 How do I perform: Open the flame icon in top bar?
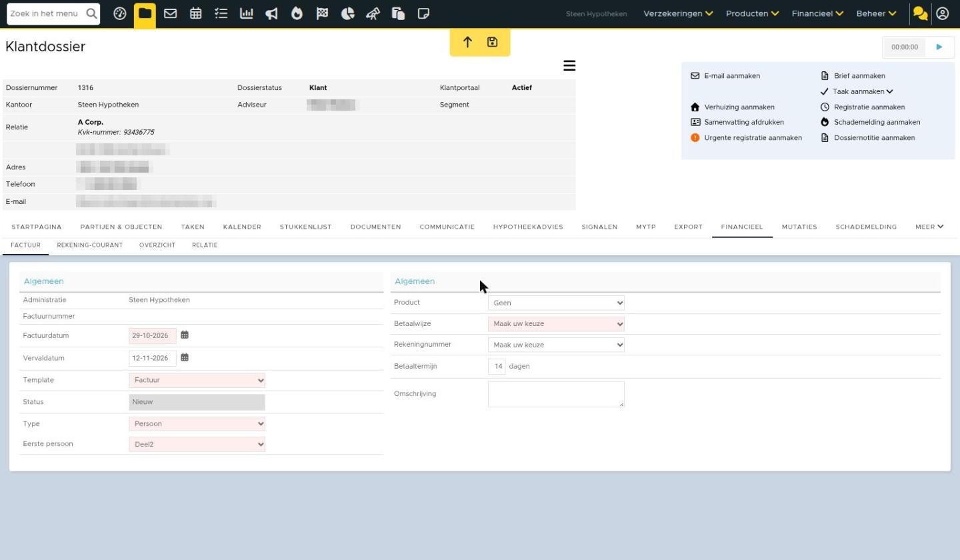297,13
